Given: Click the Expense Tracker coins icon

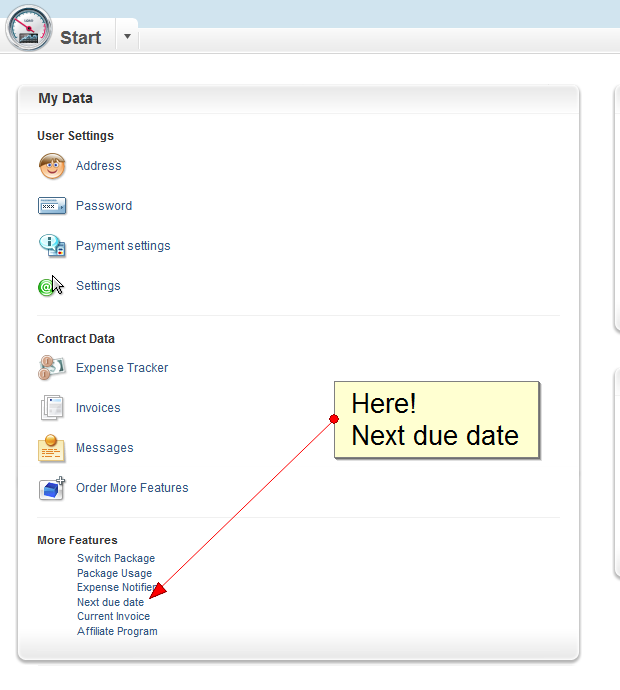Looking at the screenshot, I should point(52,368).
